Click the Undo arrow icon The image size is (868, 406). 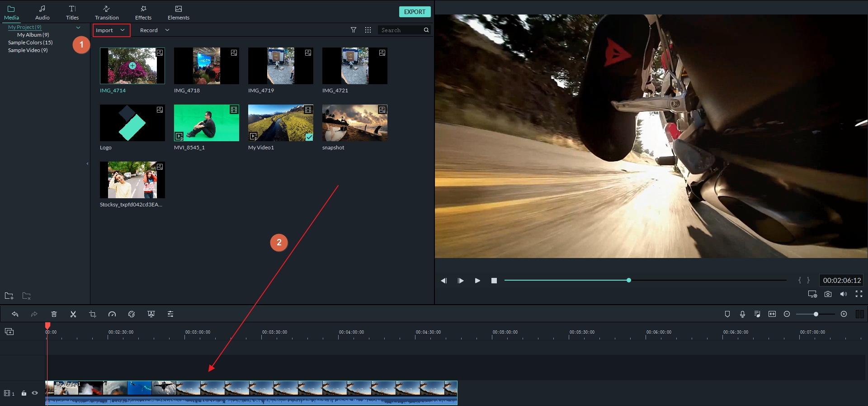tap(15, 314)
